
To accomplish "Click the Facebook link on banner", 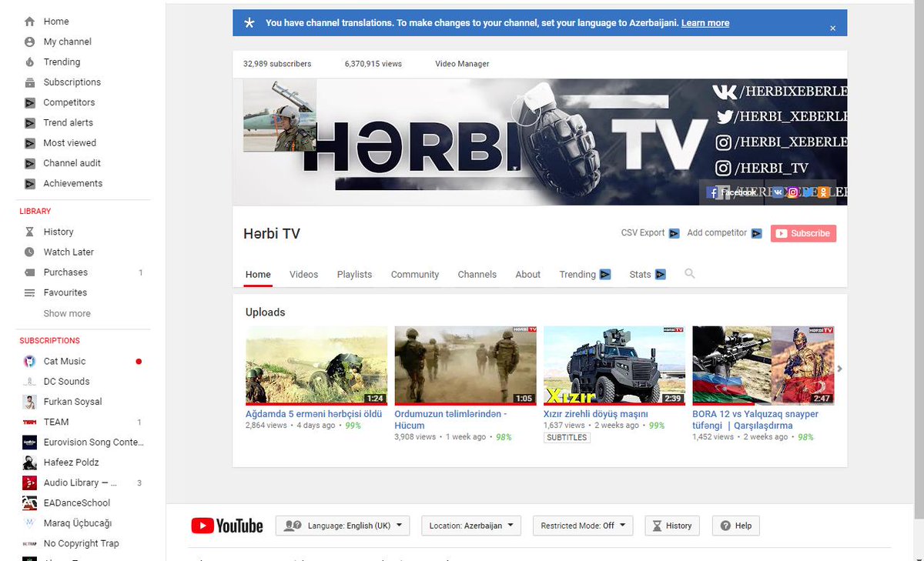I will tap(731, 192).
